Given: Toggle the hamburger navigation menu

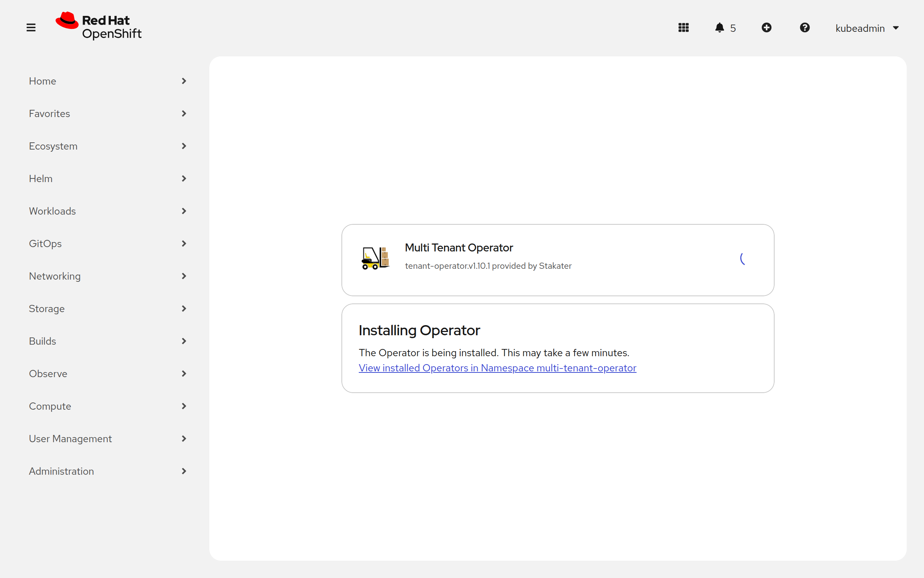Looking at the screenshot, I should coord(31,27).
